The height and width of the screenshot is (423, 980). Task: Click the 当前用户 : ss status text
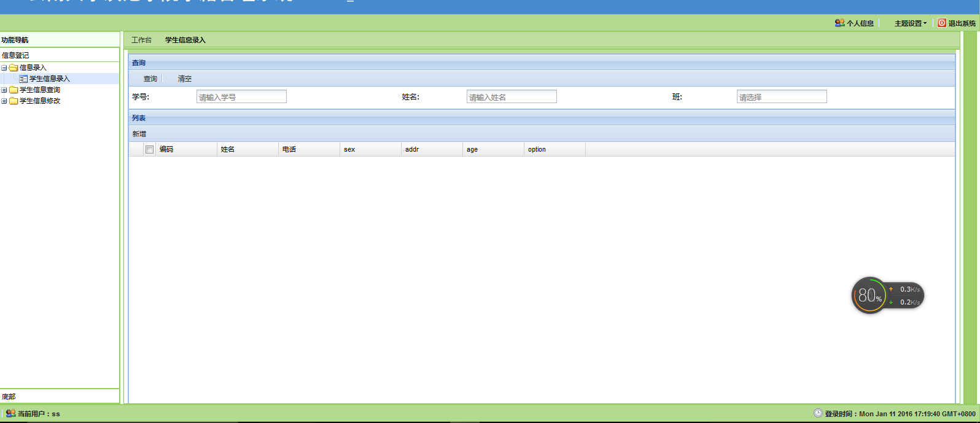point(39,414)
